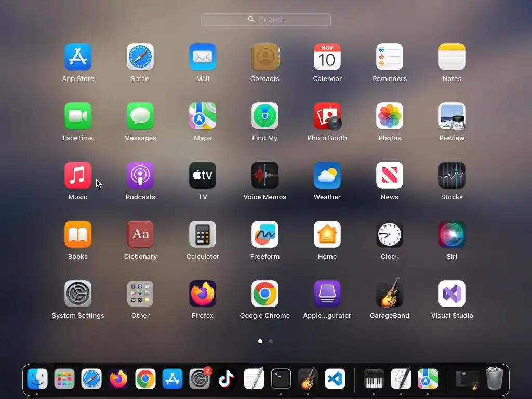Screen dimensions: 532x399
Task: Launch the News app
Action: [x=390, y=175]
